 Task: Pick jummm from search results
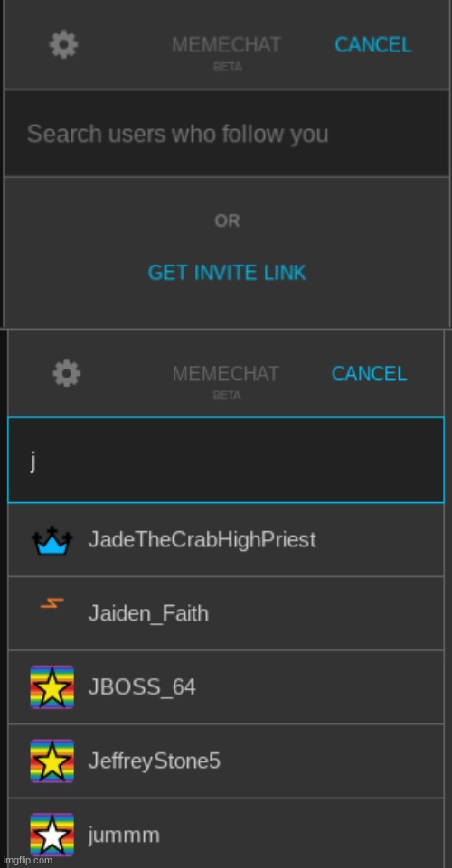[226, 833]
